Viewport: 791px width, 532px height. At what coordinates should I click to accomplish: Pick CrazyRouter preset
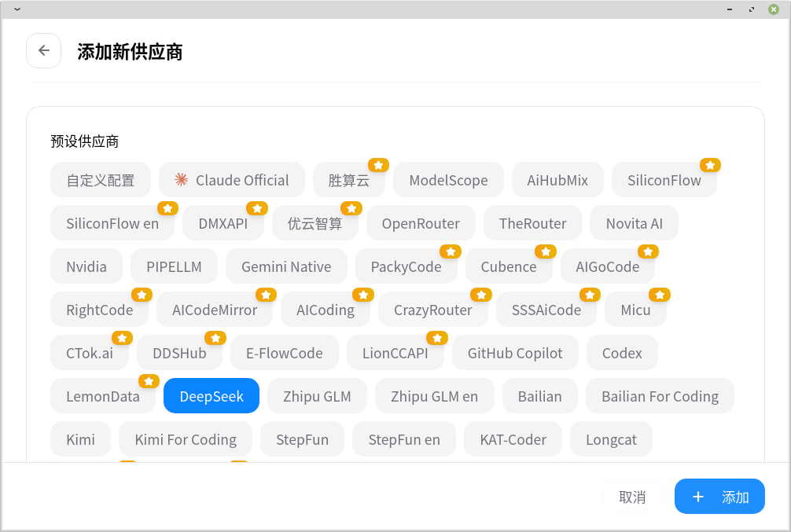tap(432, 310)
